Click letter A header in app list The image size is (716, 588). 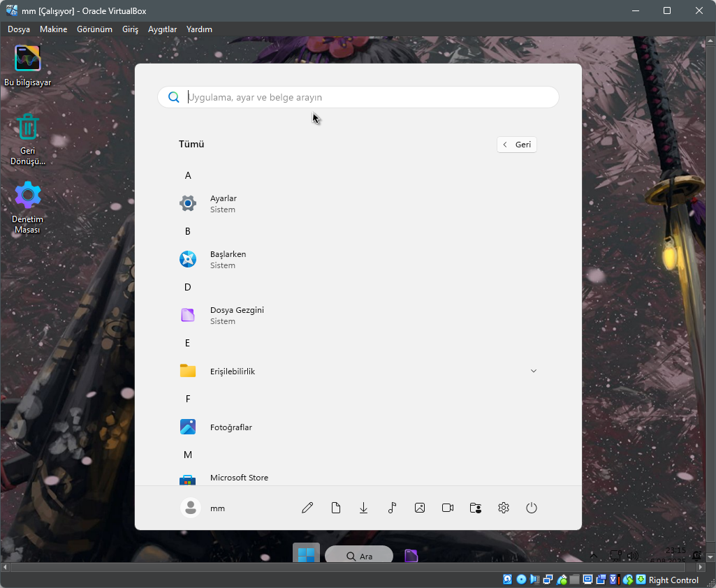point(188,175)
